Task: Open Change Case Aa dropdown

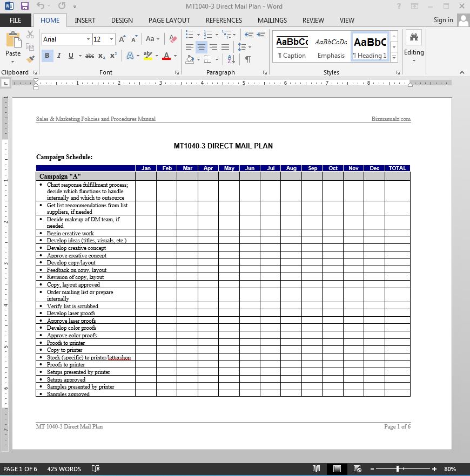Action: point(152,39)
